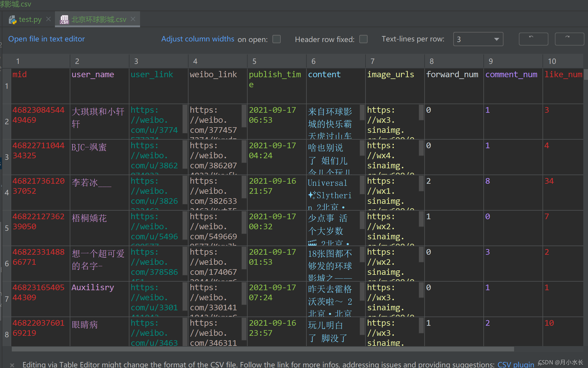588x368 pixels.
Task: Close the test.py tab
Action: tap(49, 19)
